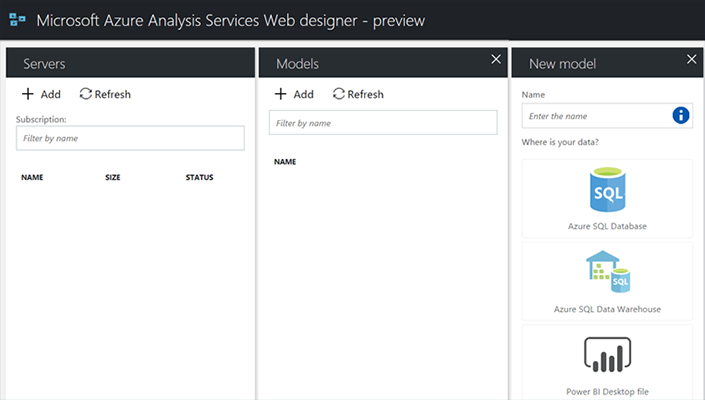Close the New model panel
Viewport: 705px width, 400px height.
click(692, 59)
